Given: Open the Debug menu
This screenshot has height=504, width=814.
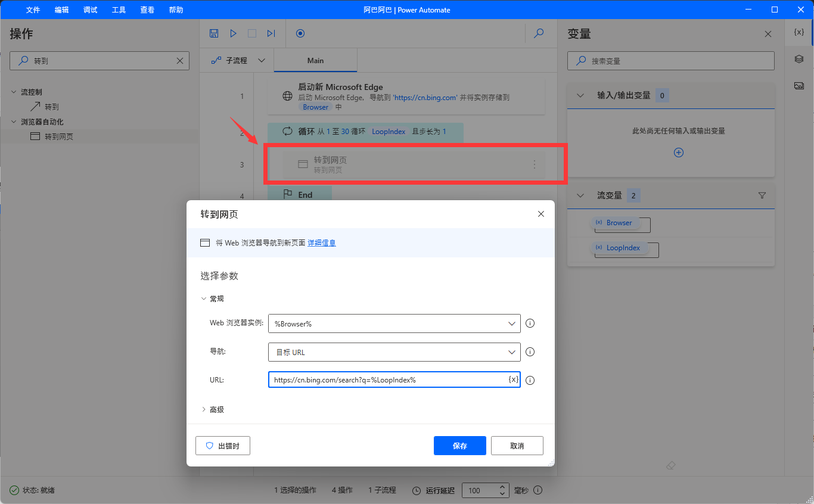Looking at the screenshot, I should coord(90,10).
